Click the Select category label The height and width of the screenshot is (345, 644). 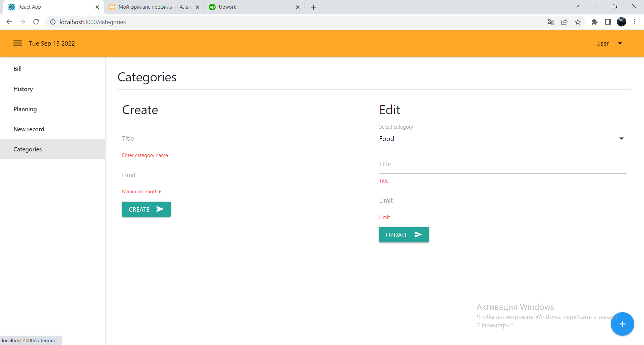tap(396, 127)
